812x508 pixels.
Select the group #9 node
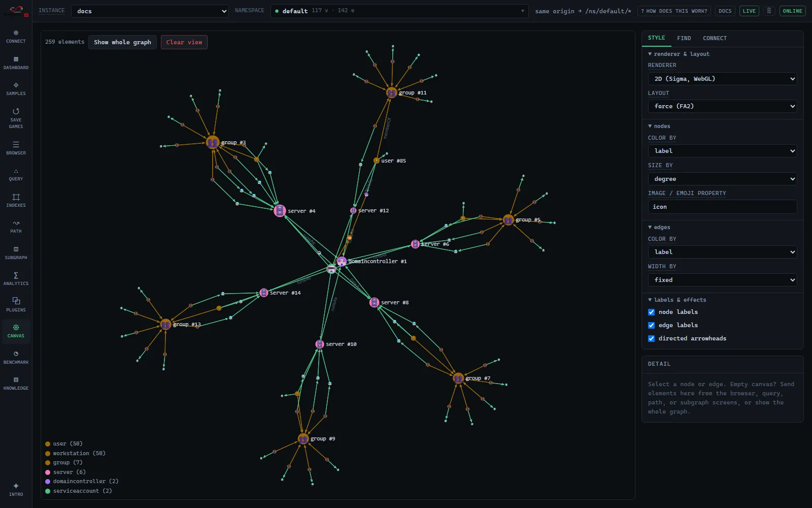(x=303, y=438)
